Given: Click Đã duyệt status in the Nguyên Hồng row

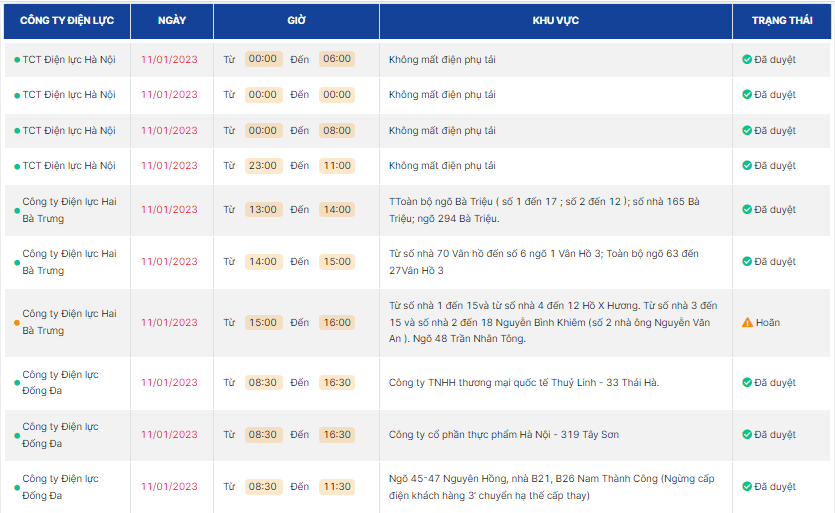Looking at the screenshot, I should coord(775,486).
